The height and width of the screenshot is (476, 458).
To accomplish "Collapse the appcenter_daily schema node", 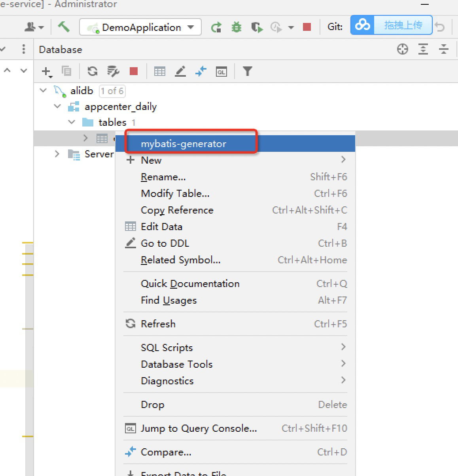I will click(x=57, y=106).
